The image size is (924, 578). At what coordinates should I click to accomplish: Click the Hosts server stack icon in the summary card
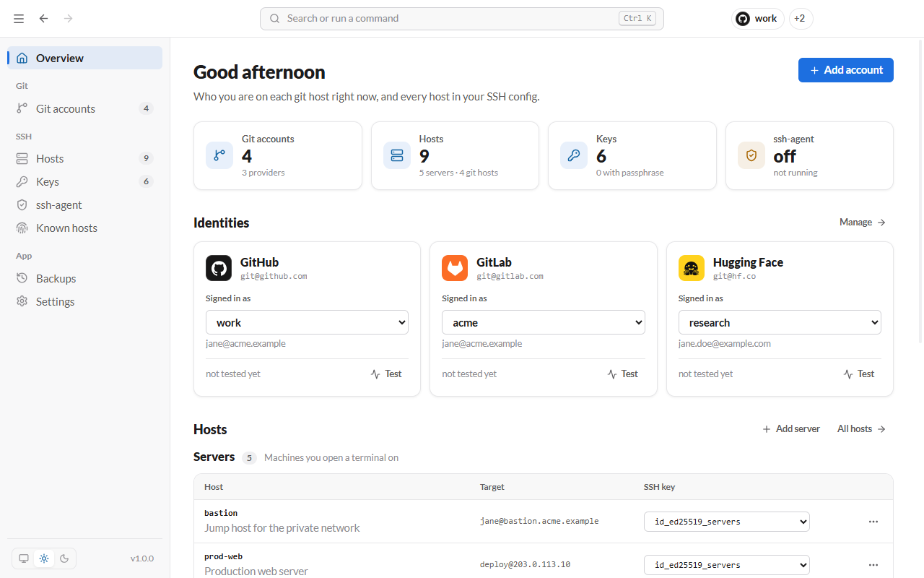(397, 155)
